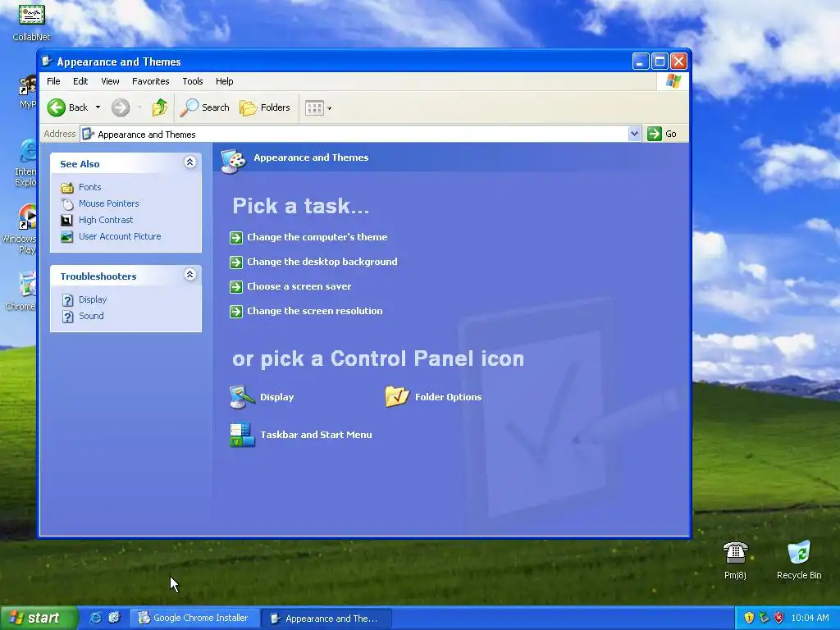The image size is (840, 630).
Task: Open the Folder Options control panel icon
Action: click(397, 397)
